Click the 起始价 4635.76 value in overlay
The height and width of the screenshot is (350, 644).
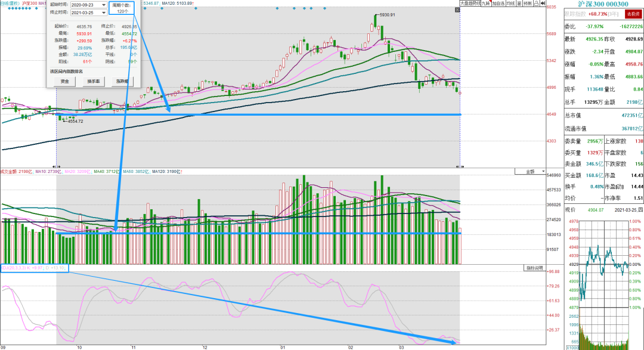84,27
